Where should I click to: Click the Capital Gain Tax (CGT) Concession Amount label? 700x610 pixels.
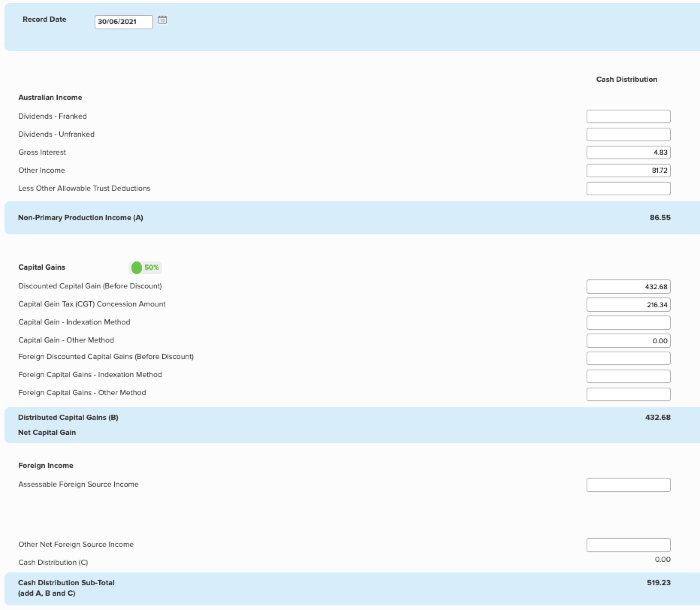[92, 304]
